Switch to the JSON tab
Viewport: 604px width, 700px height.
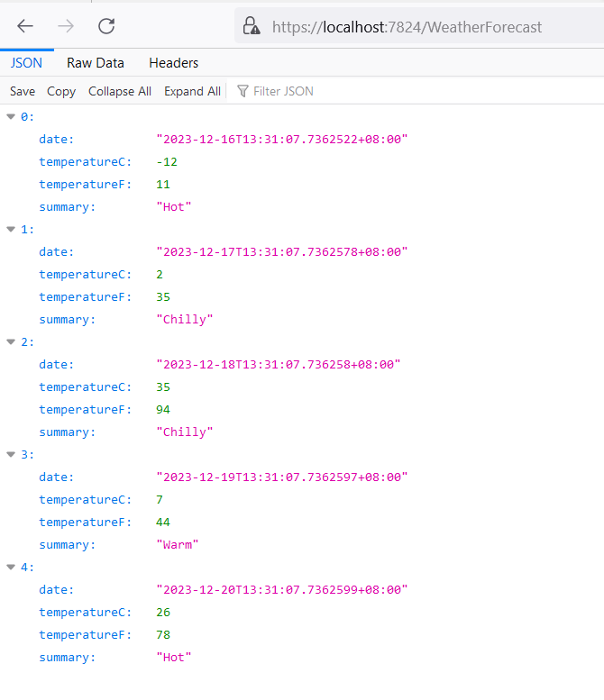click(x=26, y=63)
